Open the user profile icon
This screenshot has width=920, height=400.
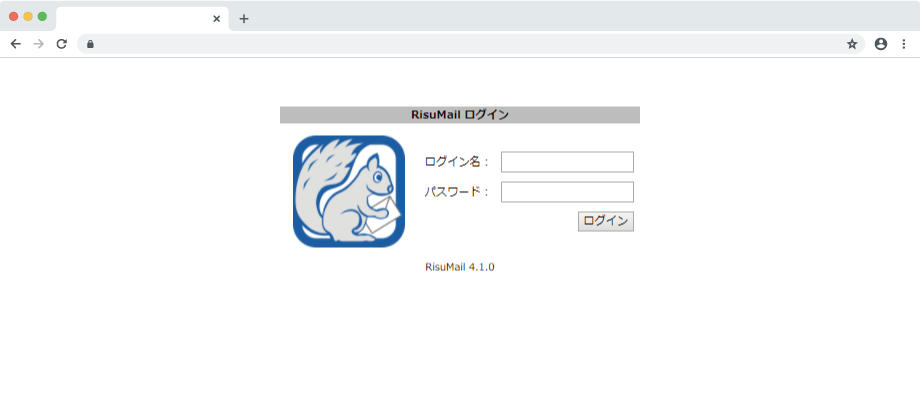click(881, 44)
